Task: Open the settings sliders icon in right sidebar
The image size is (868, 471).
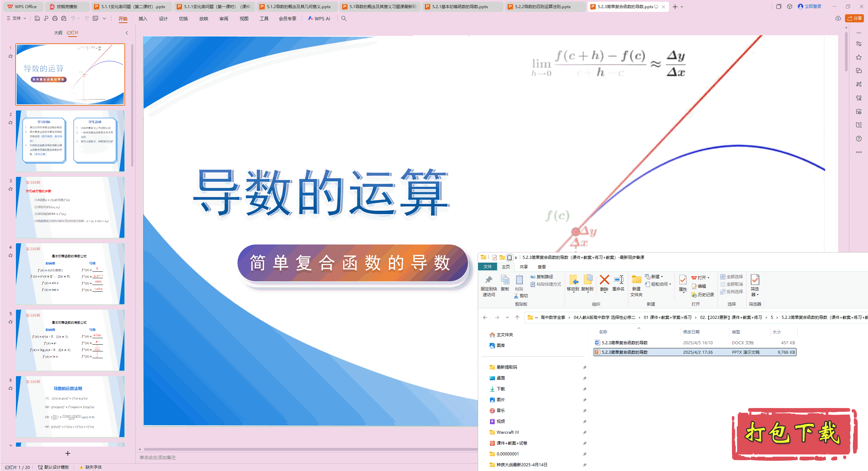Action: [x=859, y=44]
